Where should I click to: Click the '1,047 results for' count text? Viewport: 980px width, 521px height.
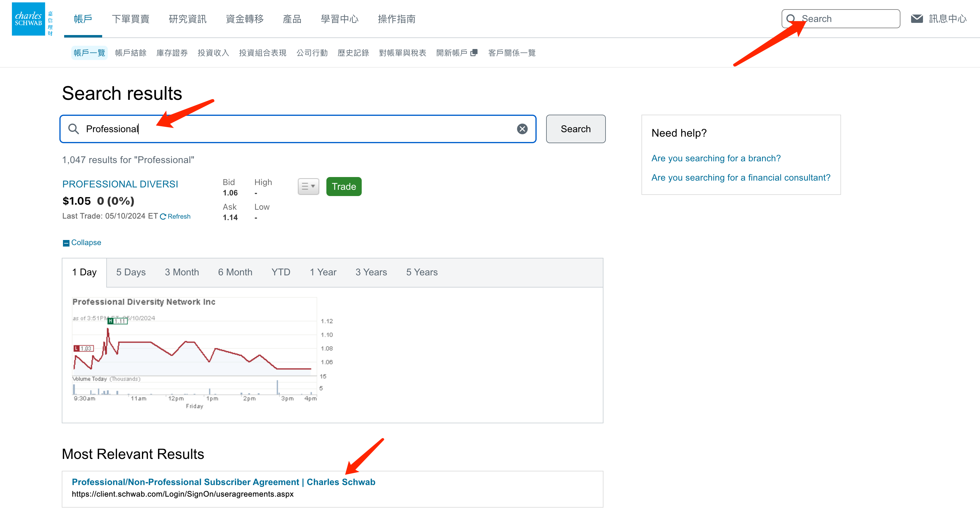click(128, 160)
